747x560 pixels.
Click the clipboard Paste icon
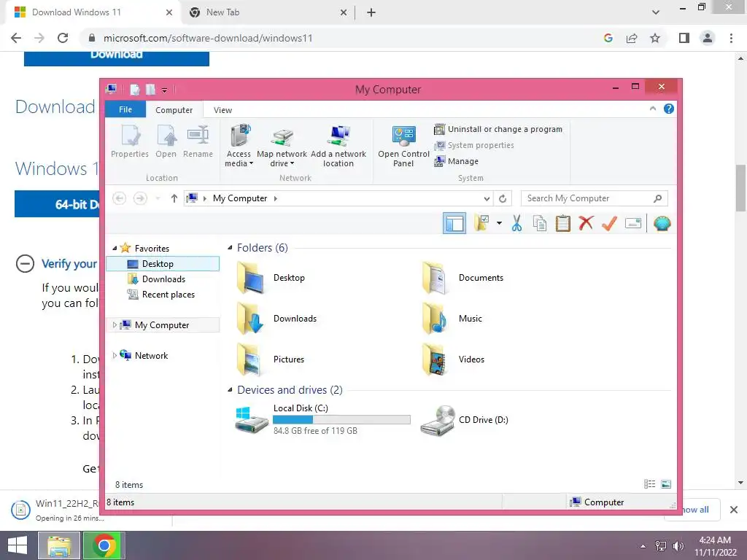click(x=562, y=223)
